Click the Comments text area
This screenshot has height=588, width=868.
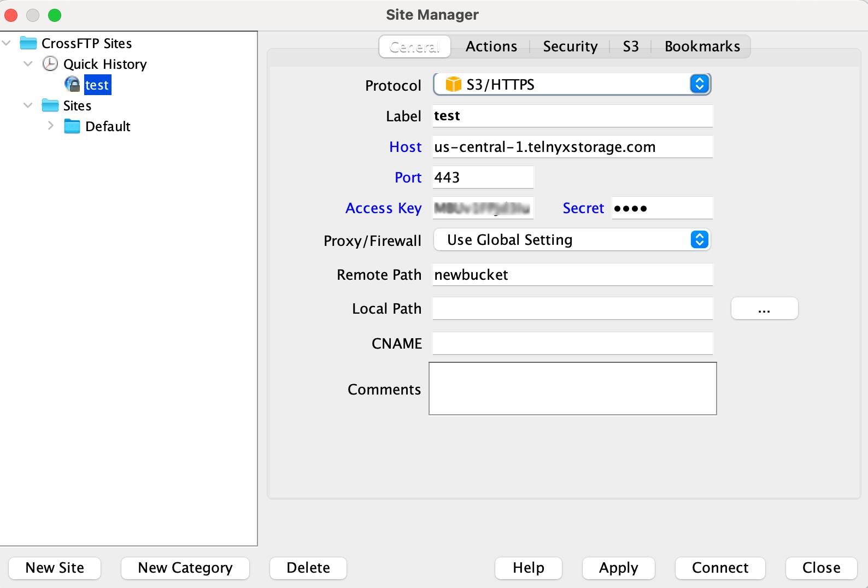(x=573, y=389)
